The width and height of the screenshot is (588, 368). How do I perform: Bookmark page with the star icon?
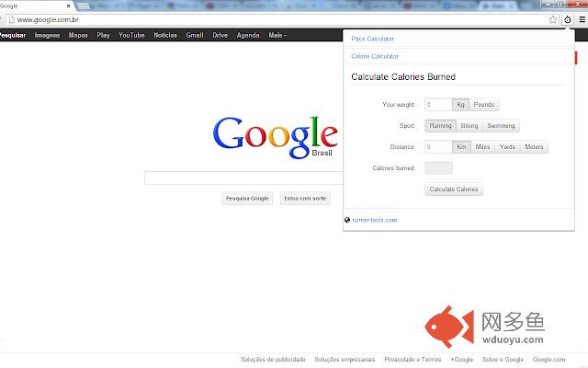click(x=552, y=19)
